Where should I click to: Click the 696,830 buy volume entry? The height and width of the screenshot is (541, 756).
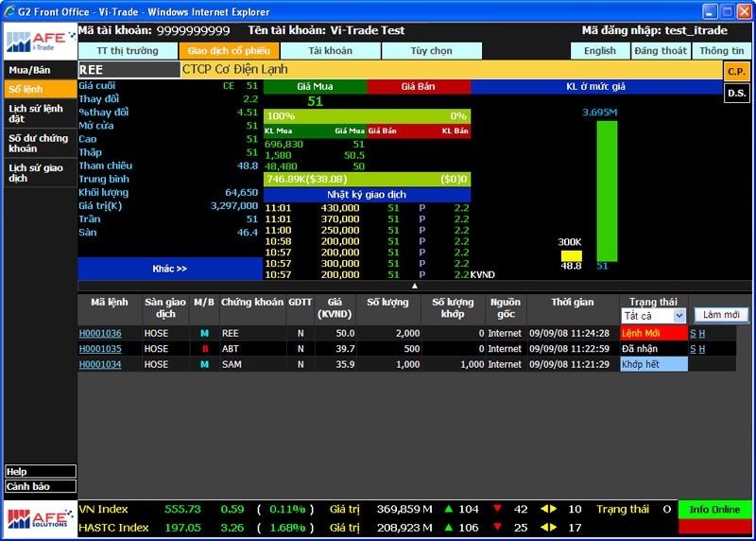point(284,144)
